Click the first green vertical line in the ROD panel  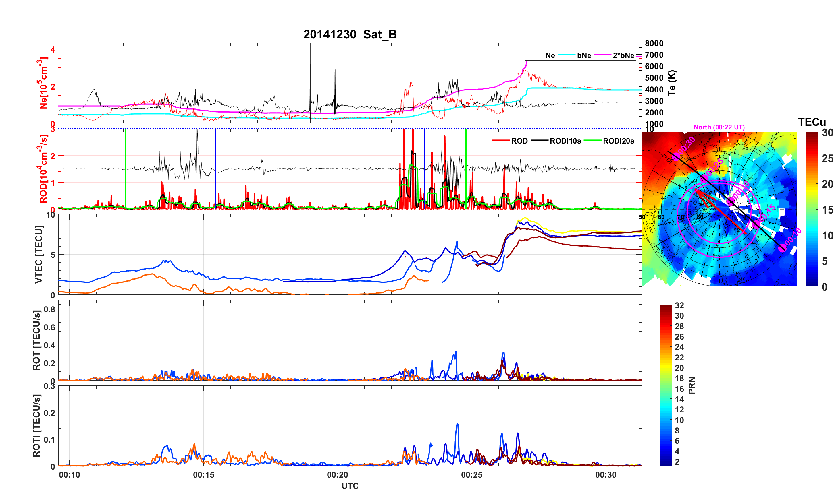coord(126,168)
